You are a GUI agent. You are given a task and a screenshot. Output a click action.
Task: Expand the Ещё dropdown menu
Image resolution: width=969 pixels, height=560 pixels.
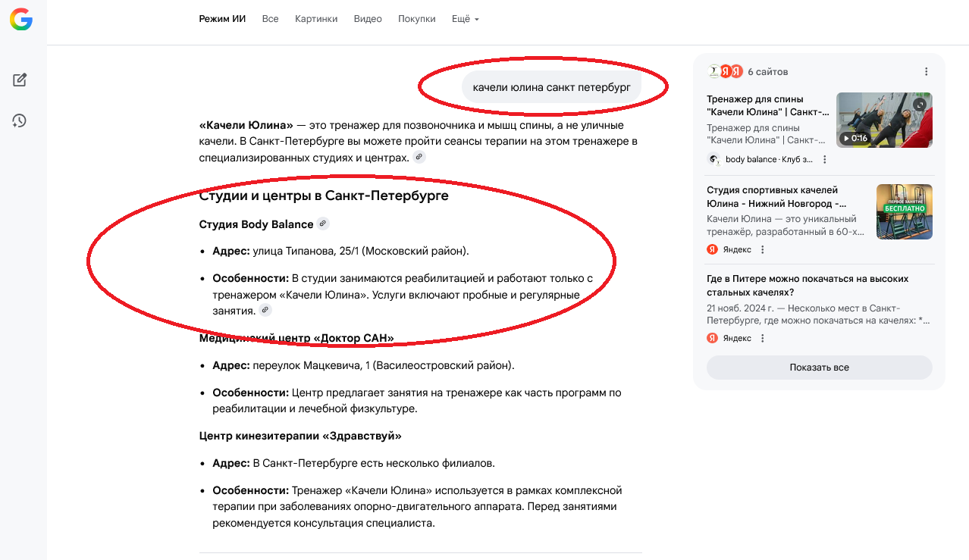point(465,19)
